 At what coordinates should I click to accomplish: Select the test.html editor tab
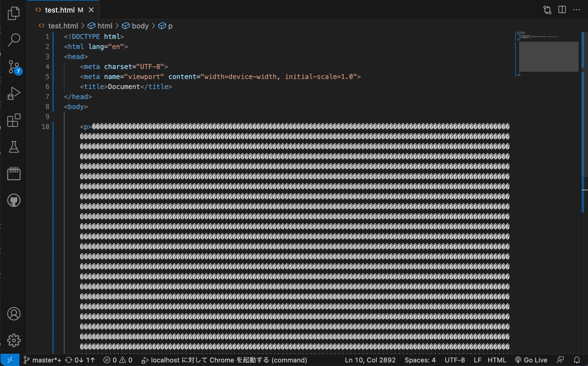63,10
